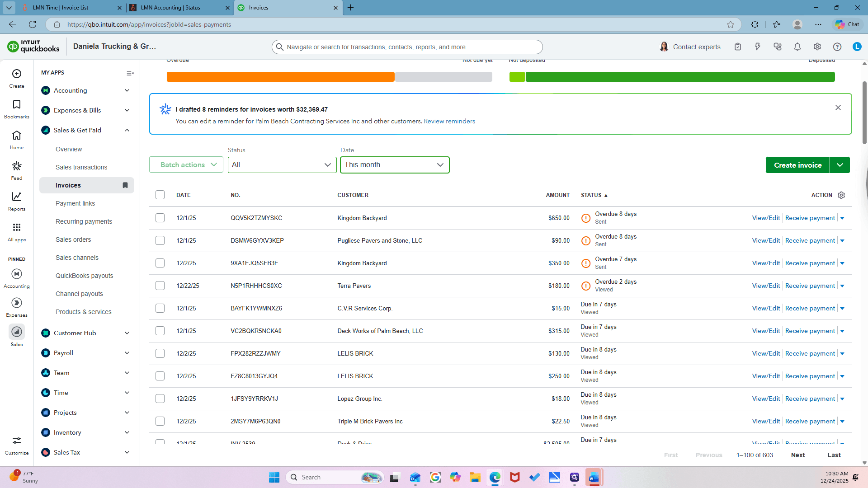
Task: Select all invoices with header checkbox
Action: tap(160, 195)
